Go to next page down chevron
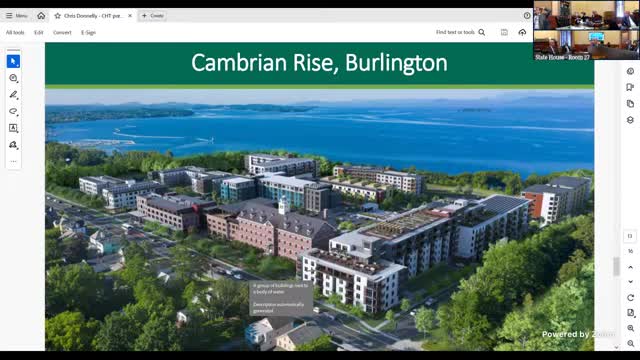Image resolution: width=640 pixels, height=360 pixels. click(x=630, y=282)
